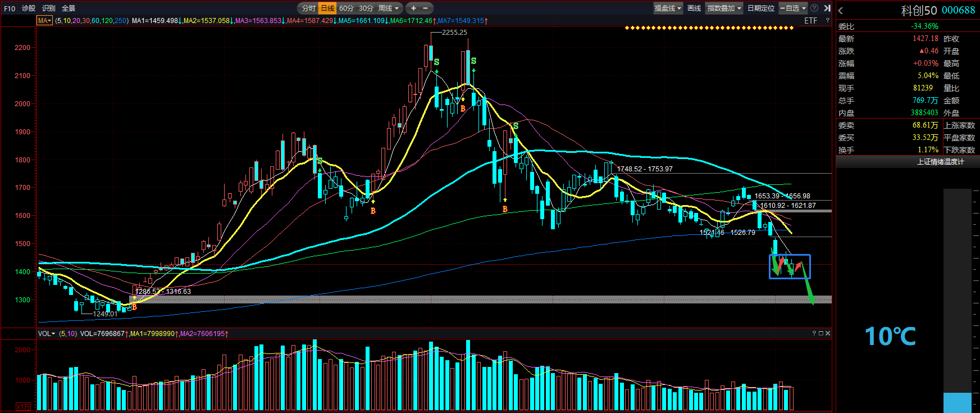
Task: Click the latest price value 1427.18
Action: point(926,39)
